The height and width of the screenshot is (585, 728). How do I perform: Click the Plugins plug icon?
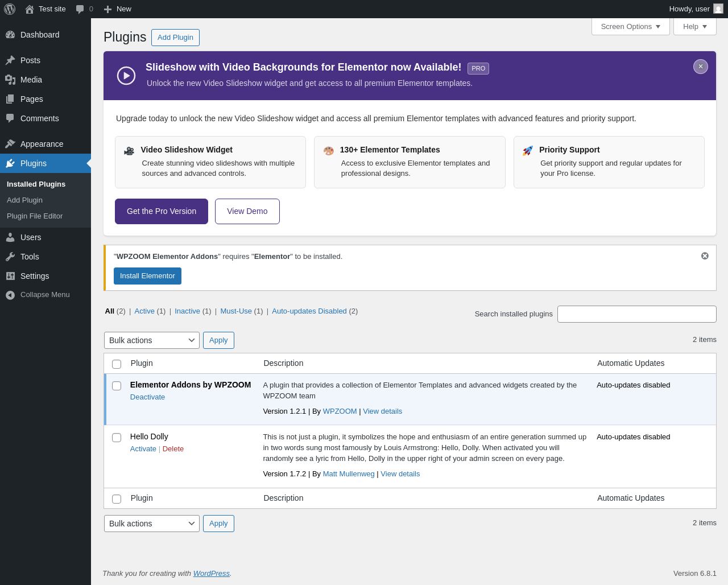pos(10,163)
